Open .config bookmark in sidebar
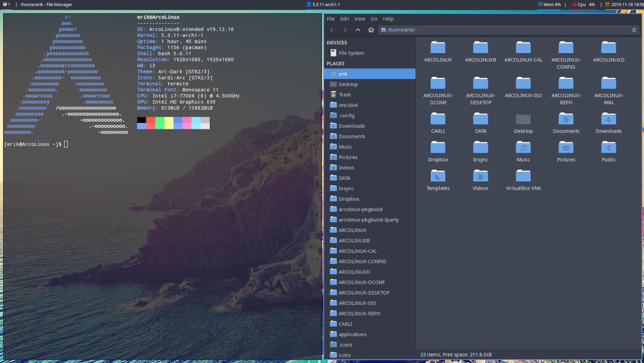Screen dimensions: 644x363 370,115
